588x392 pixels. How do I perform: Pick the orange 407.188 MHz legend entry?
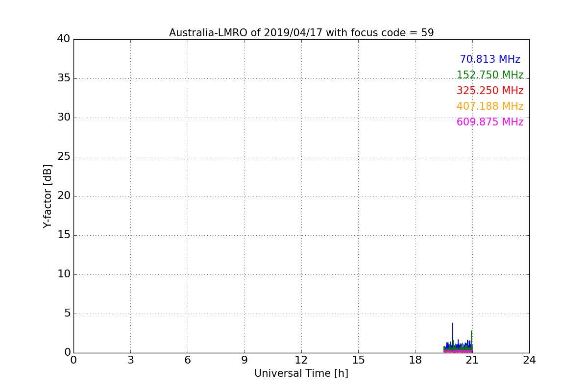click(490, 106)
